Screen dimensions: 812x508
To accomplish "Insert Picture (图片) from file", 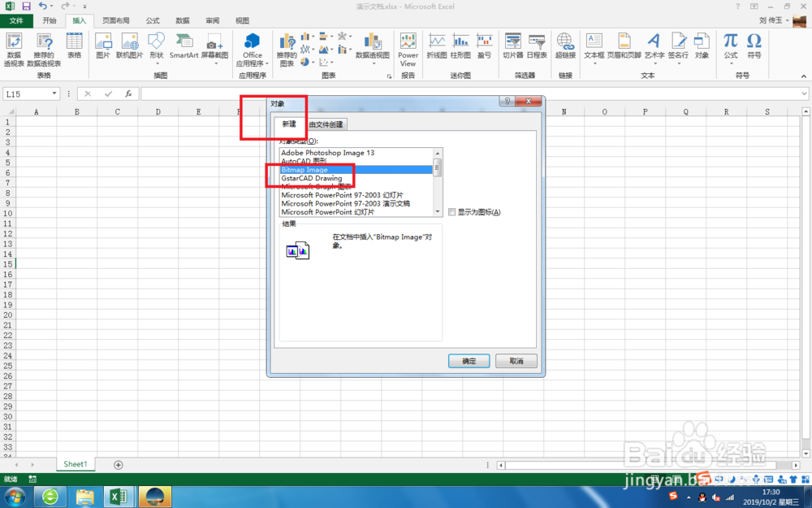I will (x=103, y=46).
